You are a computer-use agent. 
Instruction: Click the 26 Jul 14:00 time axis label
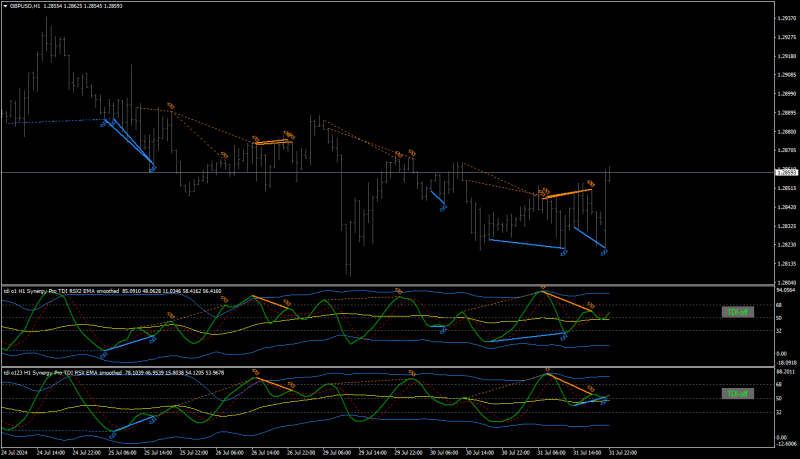[x=264, y=452]
